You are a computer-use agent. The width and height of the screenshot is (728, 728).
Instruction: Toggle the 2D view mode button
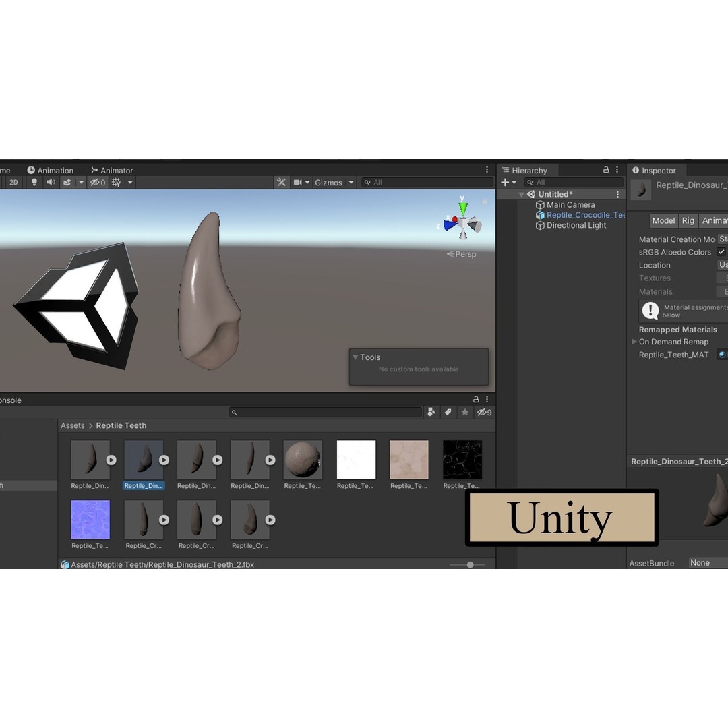13,183
